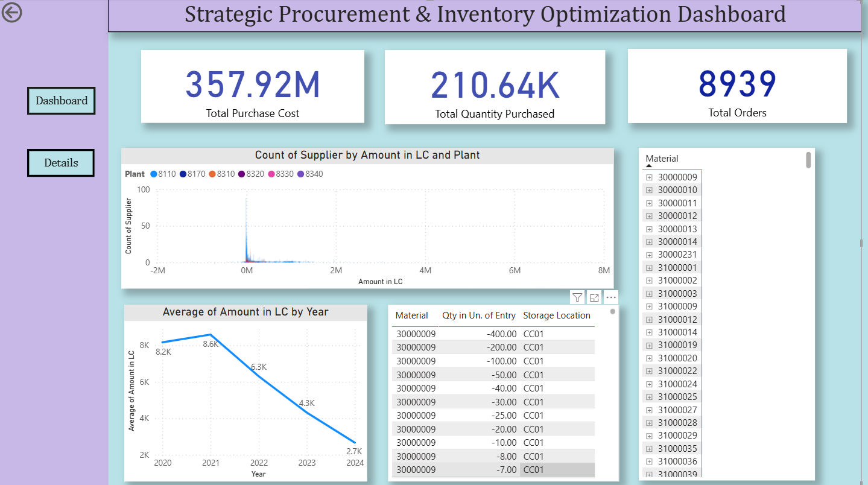Expand material 31000019 row
Image resolution: width=868 pixels, height=485 pixels.
(650, 346)
